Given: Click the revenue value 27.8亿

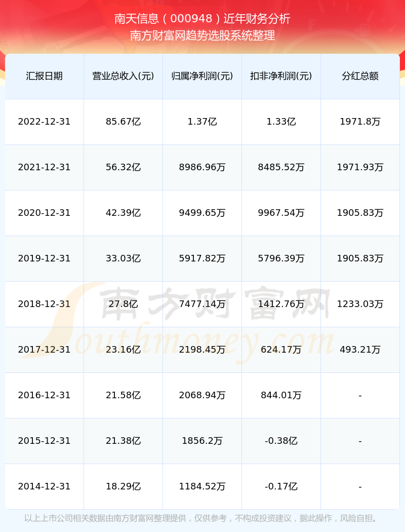Looking at the screenshot, I should tap(124, 304).
